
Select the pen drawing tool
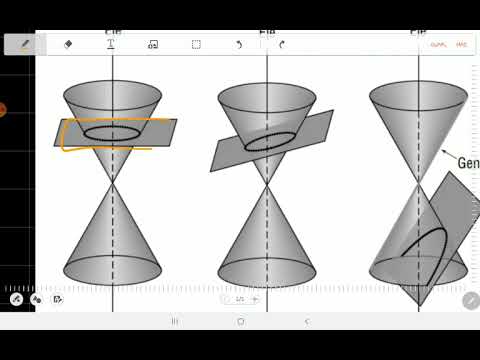pos(25,44)
